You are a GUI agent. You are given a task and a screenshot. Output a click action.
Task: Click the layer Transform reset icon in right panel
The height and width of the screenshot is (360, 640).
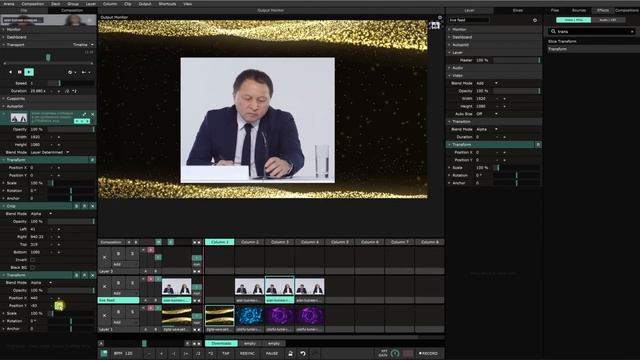click(538, 144)
